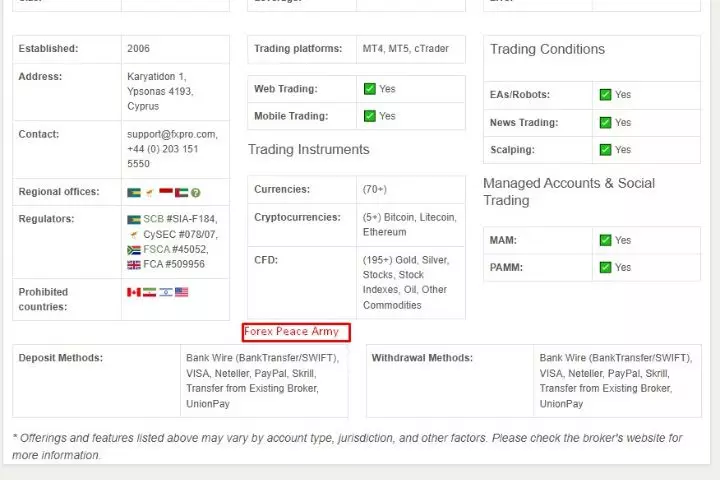Click the Regional offices label

59,192
